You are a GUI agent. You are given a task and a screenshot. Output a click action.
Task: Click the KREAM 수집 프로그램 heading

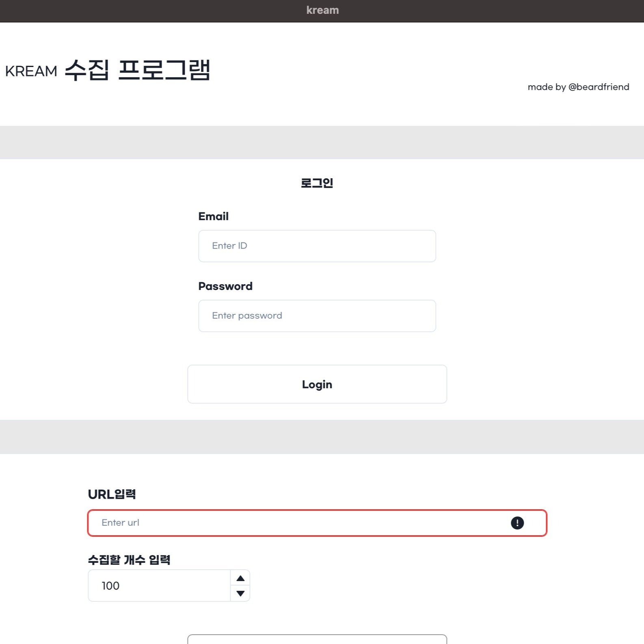108,70
